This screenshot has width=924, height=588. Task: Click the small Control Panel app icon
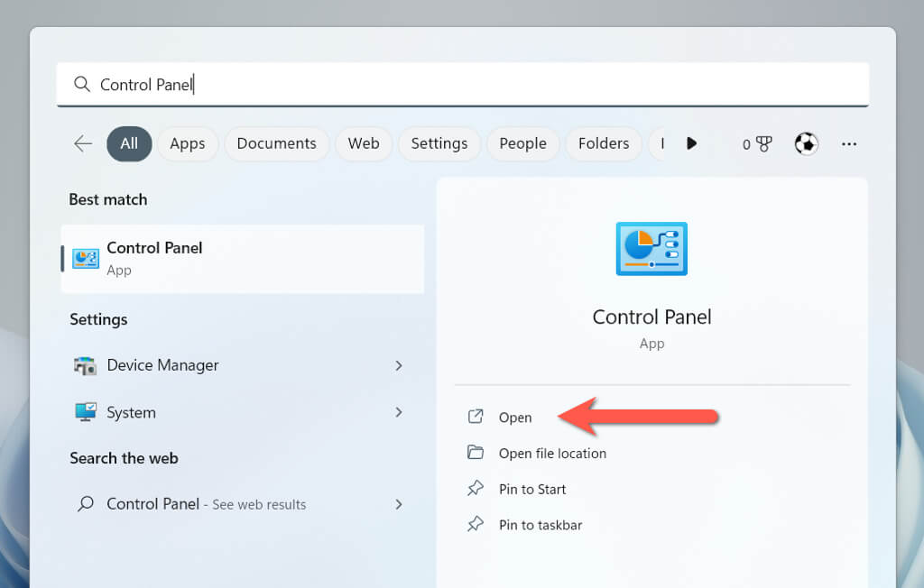click(86, 259)
